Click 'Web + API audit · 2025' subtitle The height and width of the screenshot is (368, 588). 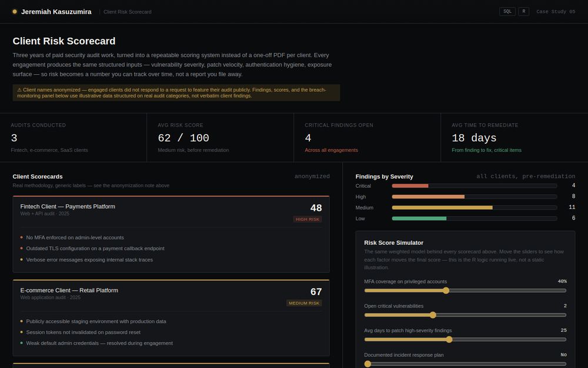(x=45, y=214)
